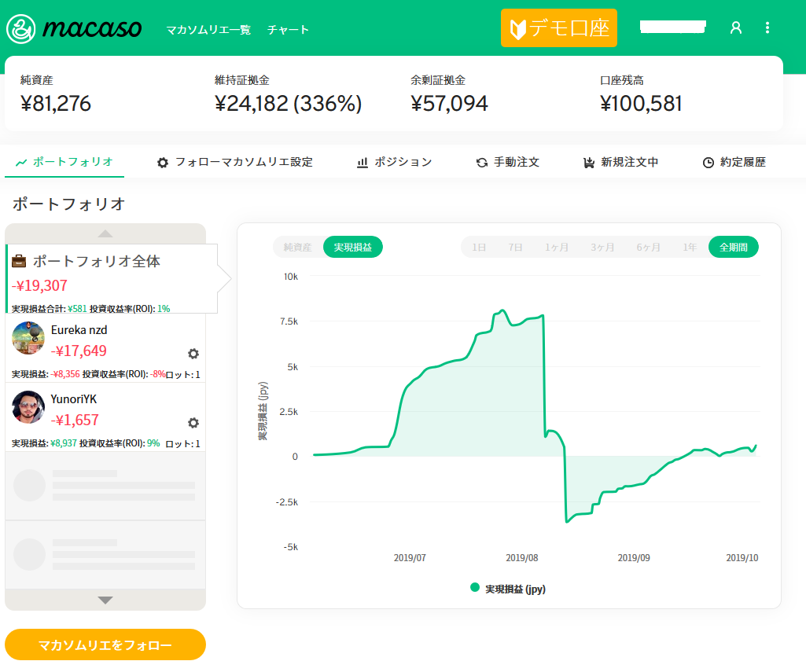Screen dimensions: 806x672
Task: Open the ポジション tab
Action: (x=394, y=162)
